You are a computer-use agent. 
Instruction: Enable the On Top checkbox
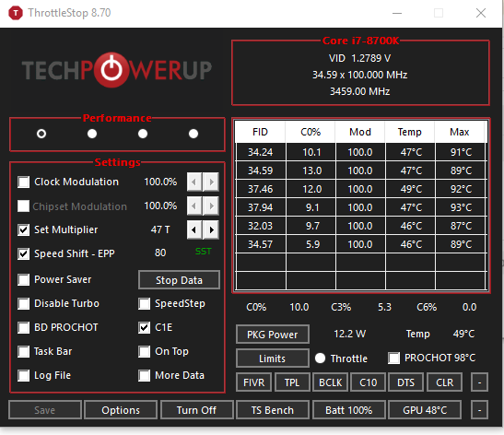pyautogui.click(x=145, y=351)
